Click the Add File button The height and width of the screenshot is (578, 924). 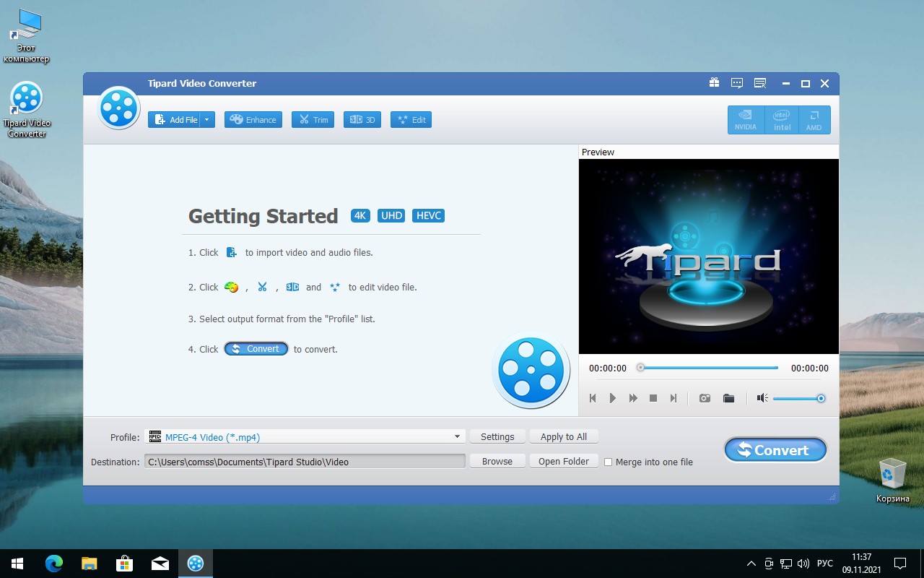tap(174, 120)
